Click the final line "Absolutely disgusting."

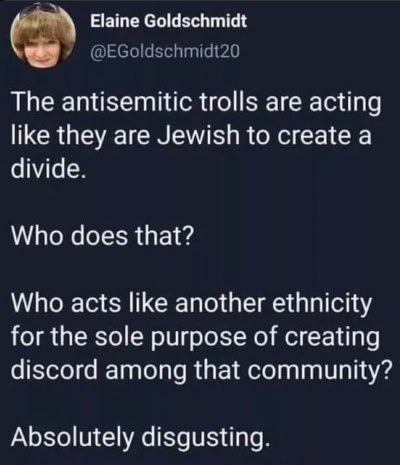pos(139,438)
